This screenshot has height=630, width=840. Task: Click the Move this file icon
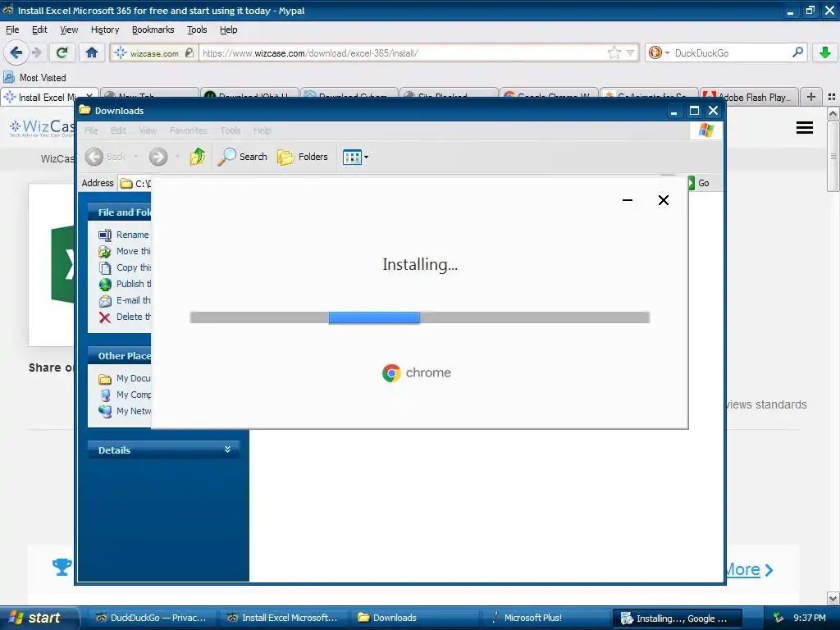tap(105, 251)
